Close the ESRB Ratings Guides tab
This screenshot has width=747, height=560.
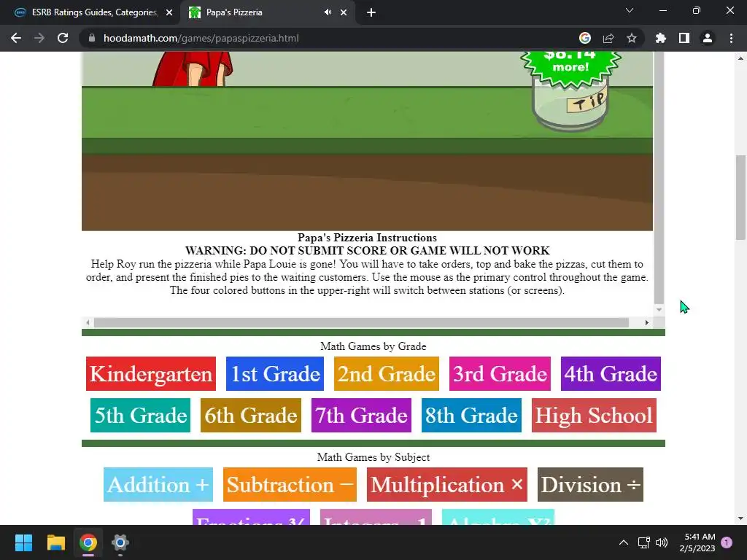click(169, 12)
